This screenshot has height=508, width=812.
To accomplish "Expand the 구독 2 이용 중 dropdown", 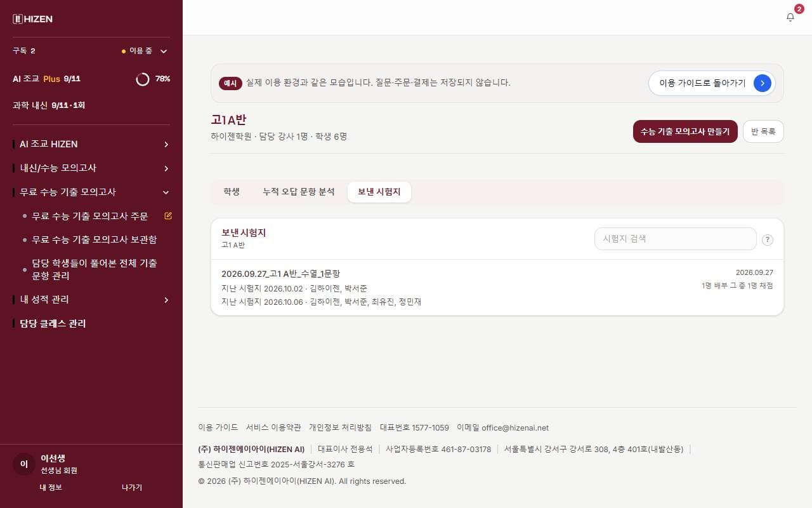I will coord(91,51).
